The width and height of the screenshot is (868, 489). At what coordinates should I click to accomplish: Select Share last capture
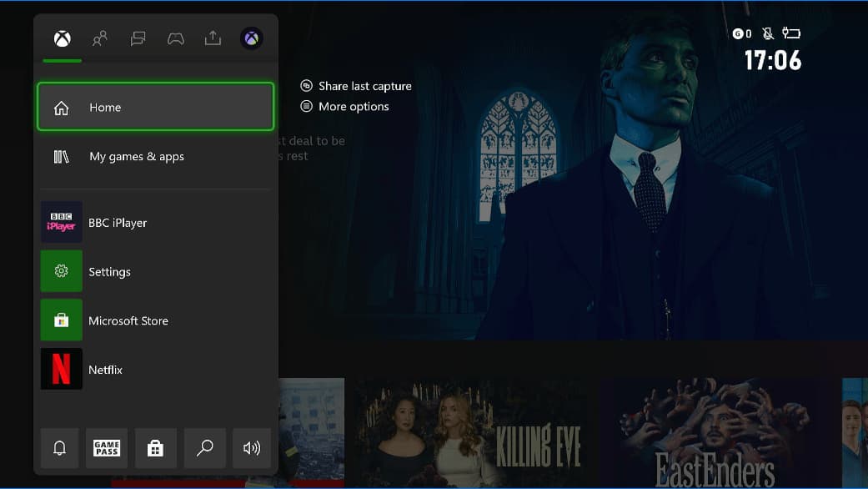pos(356,86)
